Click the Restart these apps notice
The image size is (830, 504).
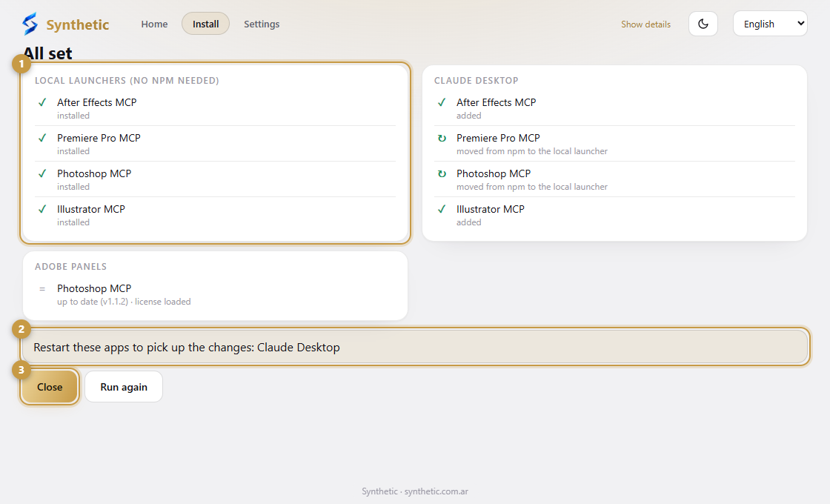point(415,348)
